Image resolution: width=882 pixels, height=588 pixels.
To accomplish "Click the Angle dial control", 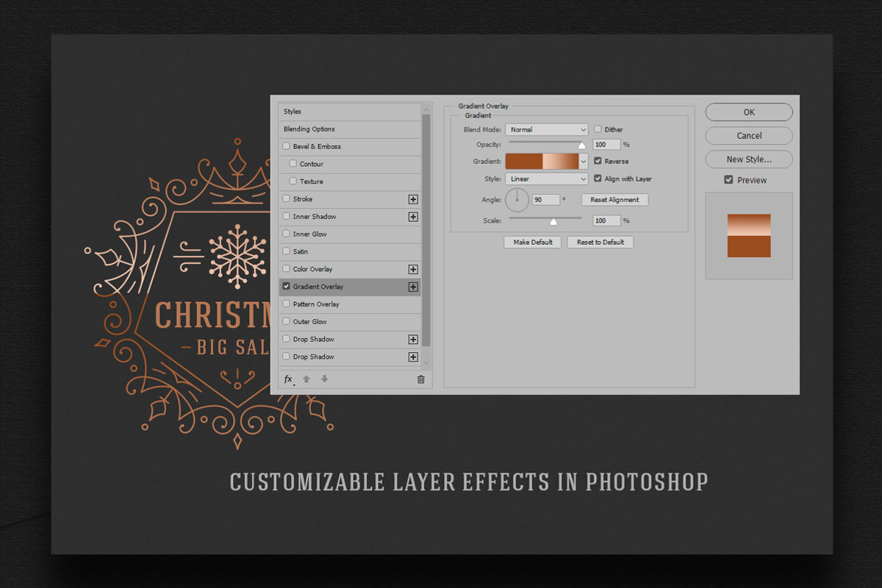I will click(x=517, y=200).
